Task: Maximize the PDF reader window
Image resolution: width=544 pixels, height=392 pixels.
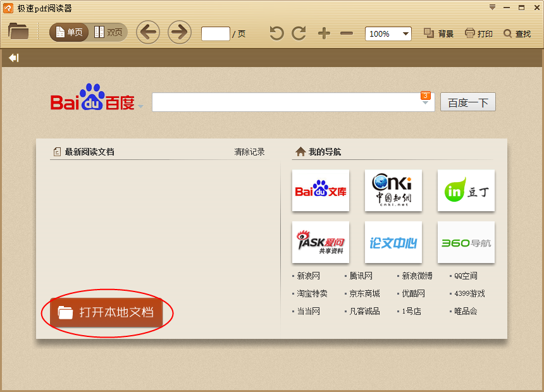Action: (521, 8)
